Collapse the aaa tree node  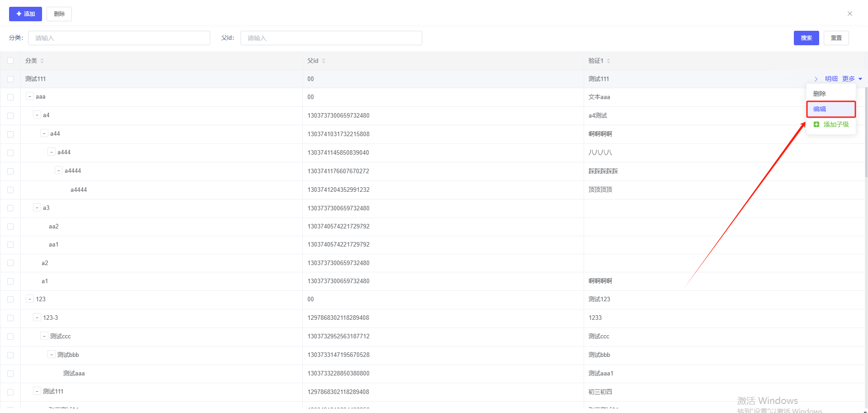30,96
